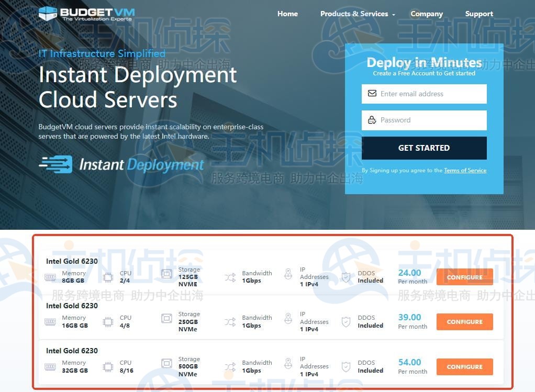Click the 125GB NVME storage value
This screenshot has width=535, height=392.
(x=188, y=281)
